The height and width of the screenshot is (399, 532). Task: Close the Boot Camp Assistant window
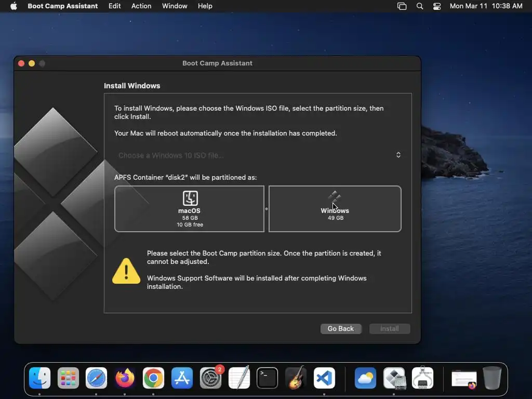(21, 63)
